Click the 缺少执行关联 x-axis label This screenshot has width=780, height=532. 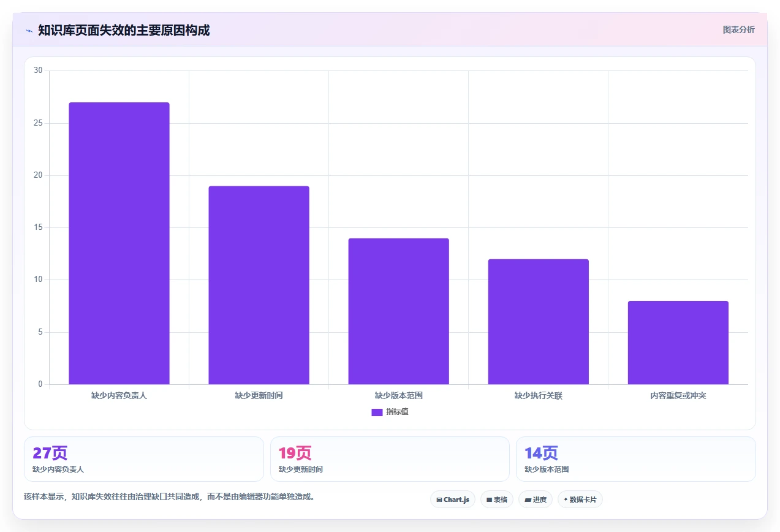click(538, 396)
